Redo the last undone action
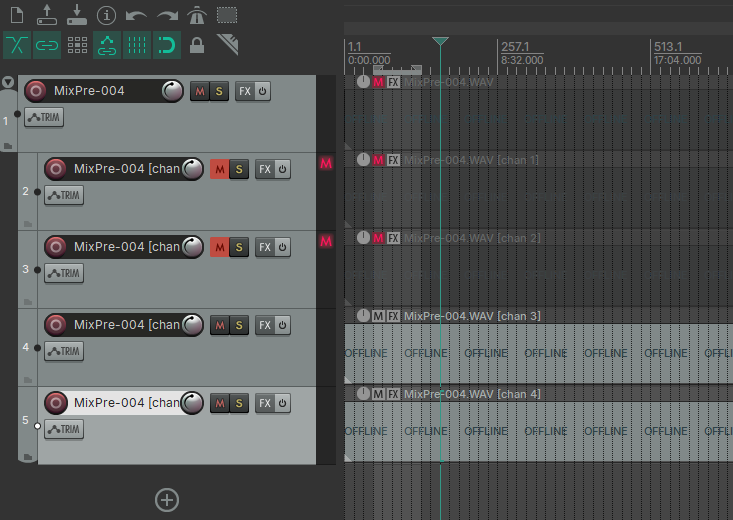Viewport: 733px width, 520px height. point(167,16)
